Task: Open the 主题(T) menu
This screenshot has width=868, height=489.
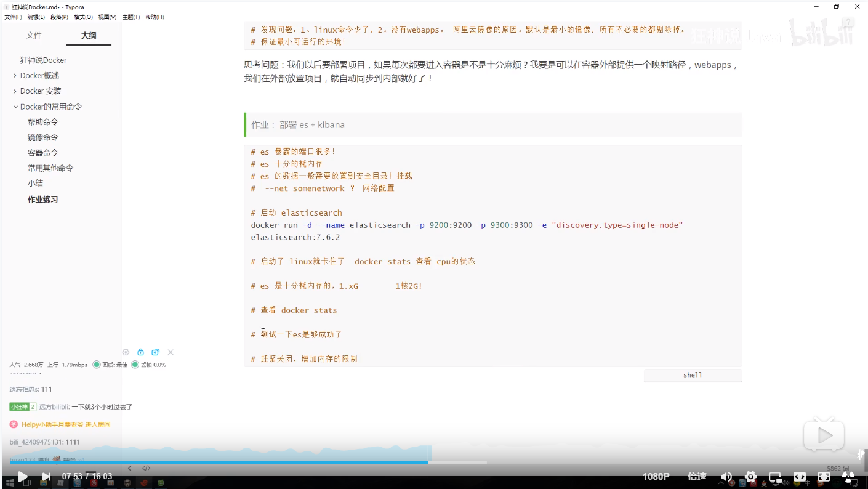Action: click(131, 17)
